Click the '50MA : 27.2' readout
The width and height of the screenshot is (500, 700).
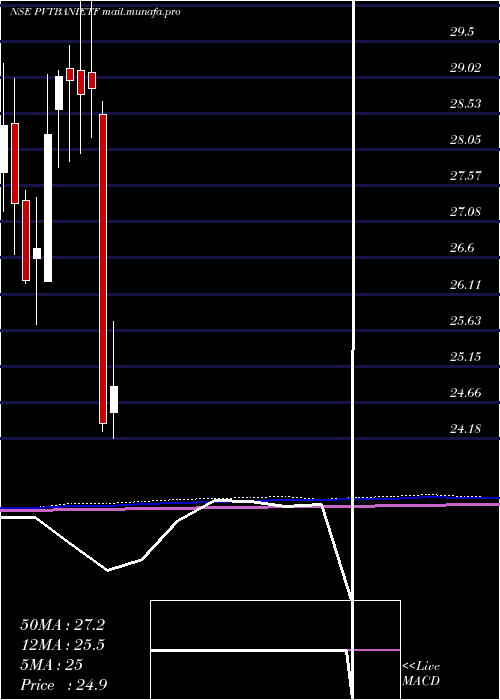(62, 625)
